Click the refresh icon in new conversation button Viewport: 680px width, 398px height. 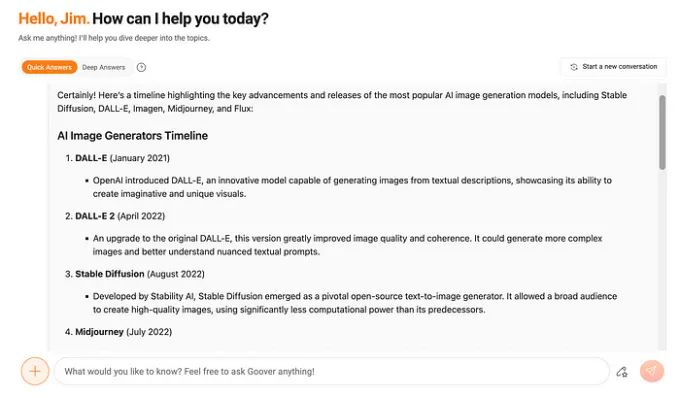point(574,67)
